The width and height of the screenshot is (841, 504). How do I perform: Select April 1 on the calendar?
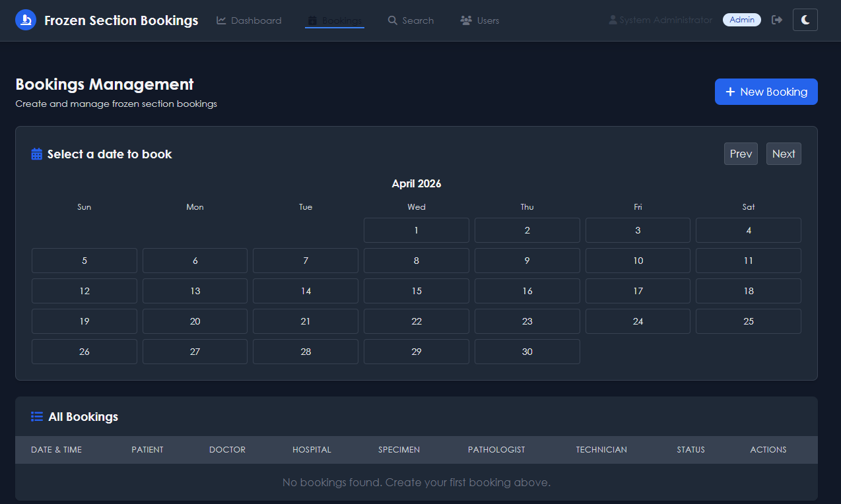(x=416, y=230)
